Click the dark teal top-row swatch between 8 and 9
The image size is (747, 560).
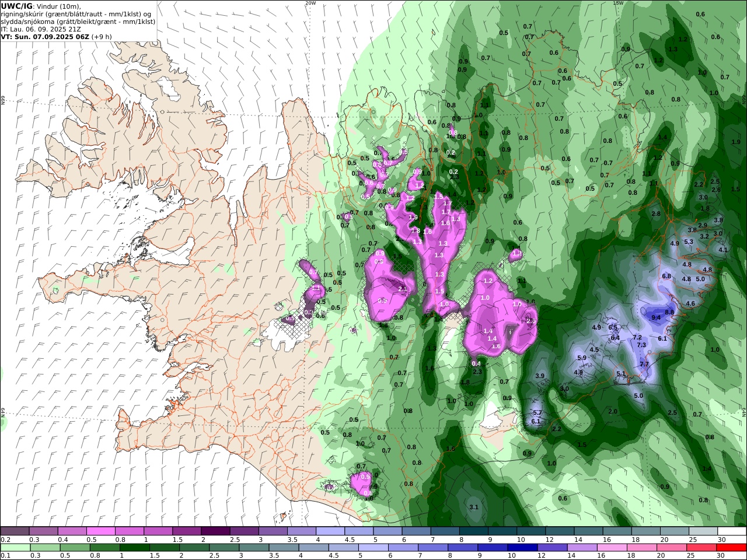point(474,531)
